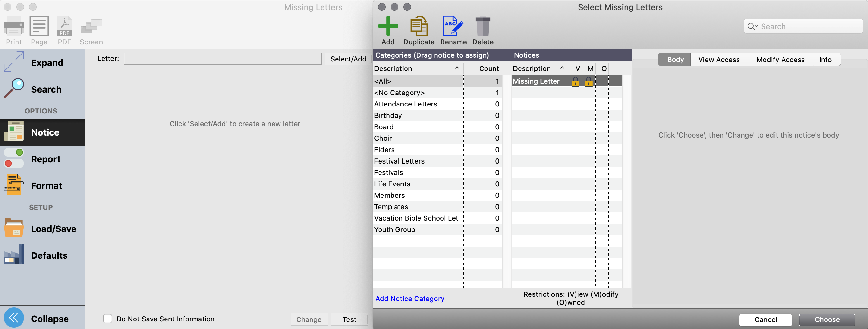Screen dimensions: 868x329
Task: Click the Rename notice icon
Action: [453, 26]
